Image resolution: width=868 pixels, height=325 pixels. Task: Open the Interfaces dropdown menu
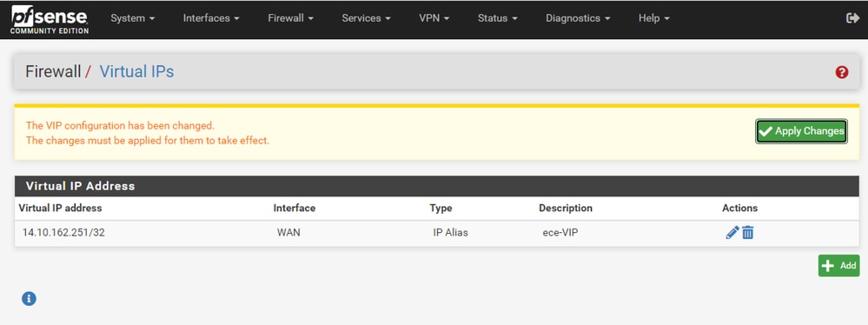(211, 18)
